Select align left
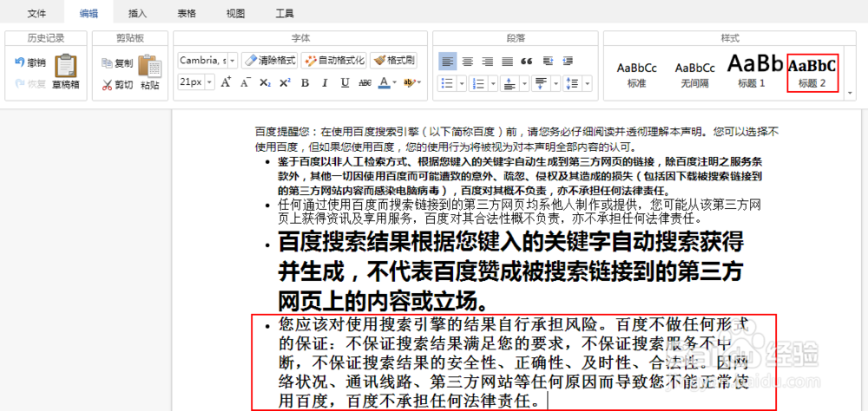This screenshot has width=868, height=411. 448,62
